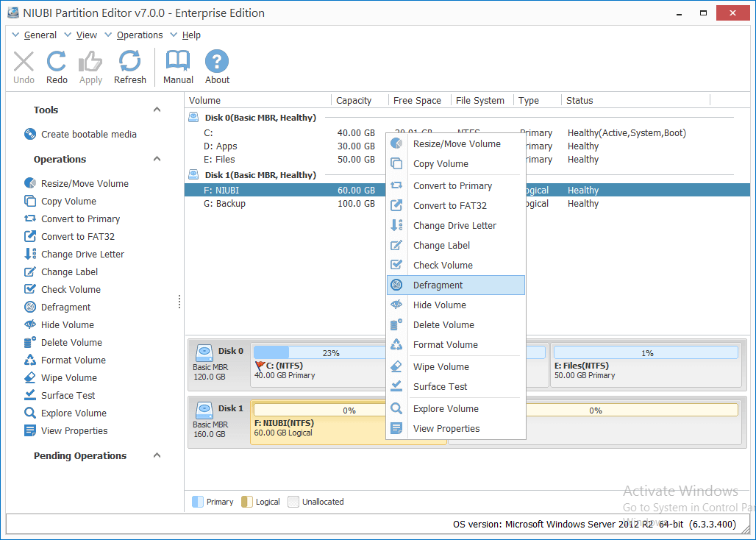Screen dimensions: 756x540
Task: Click sidebar Explore Volume magnifier icon
Action: tap(30, 413)
